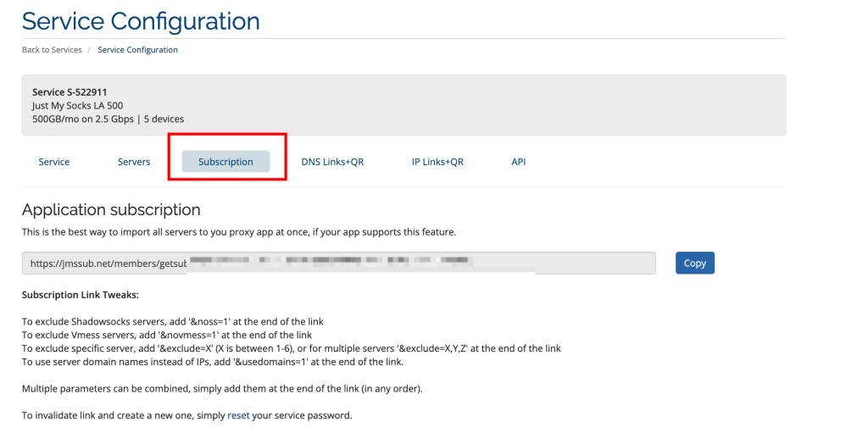Image resolution: width=868 pixels, height=433 pixels.
Task: Switch to the Servers tab
Action: click(x=134, y=162)
